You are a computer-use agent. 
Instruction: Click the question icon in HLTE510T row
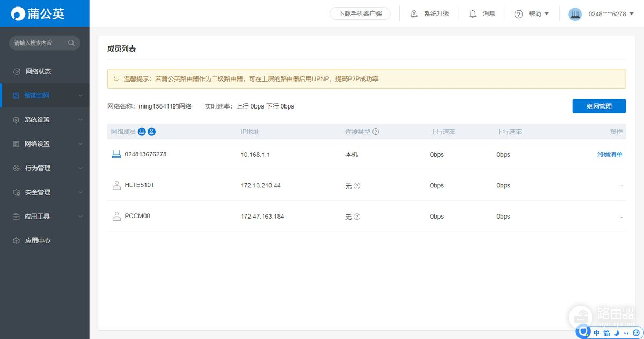point(357,186)
